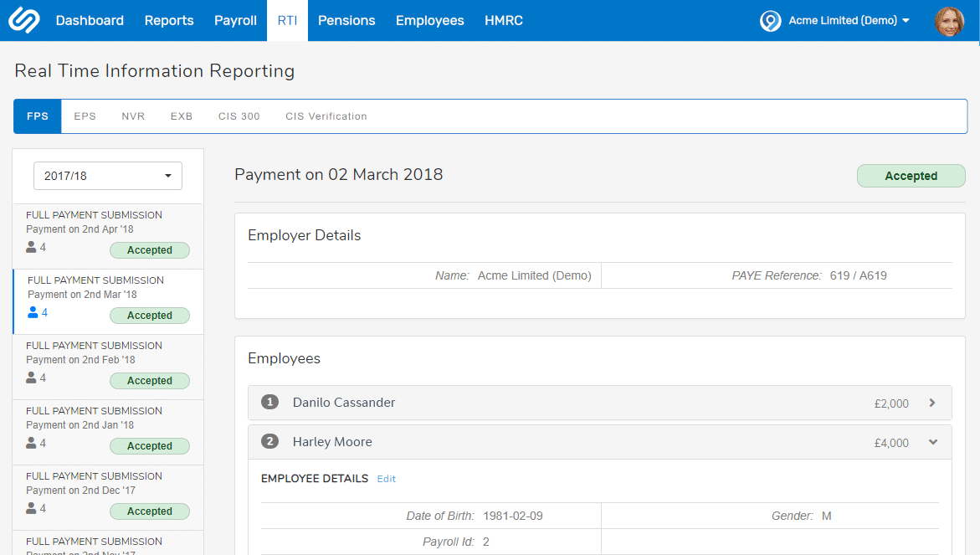Click PAYE Reference value 619 / A619
The width and height of the screenshot is (980, 555).
[858, 275]
